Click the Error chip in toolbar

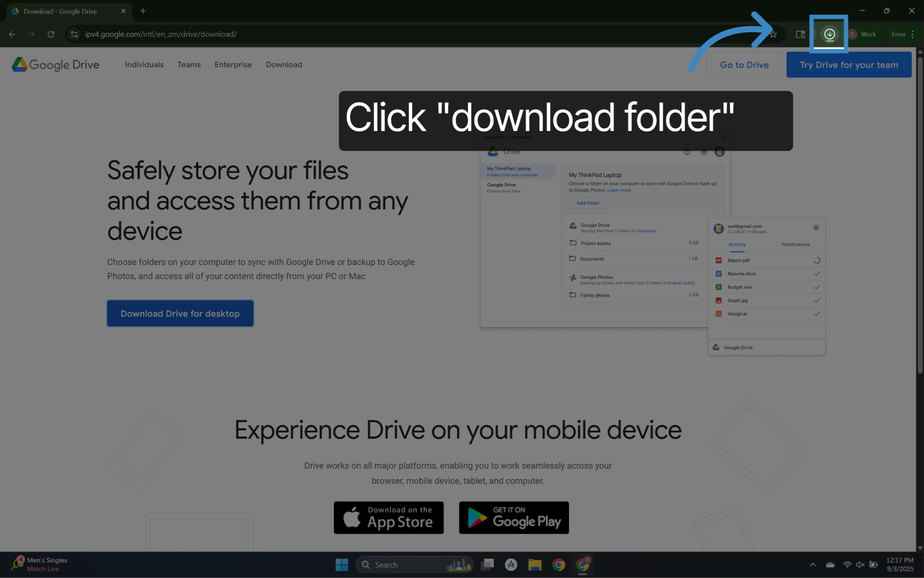898,34
